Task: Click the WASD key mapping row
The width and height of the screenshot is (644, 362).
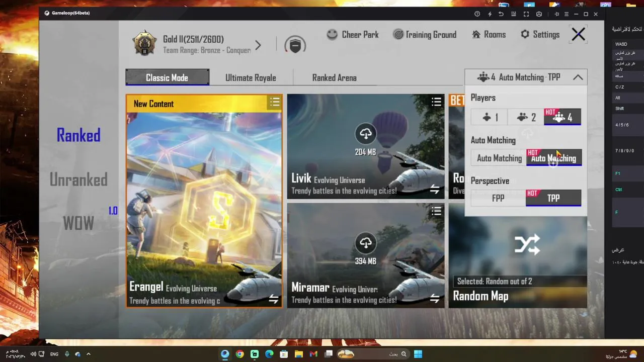Action: coord(628,44)
